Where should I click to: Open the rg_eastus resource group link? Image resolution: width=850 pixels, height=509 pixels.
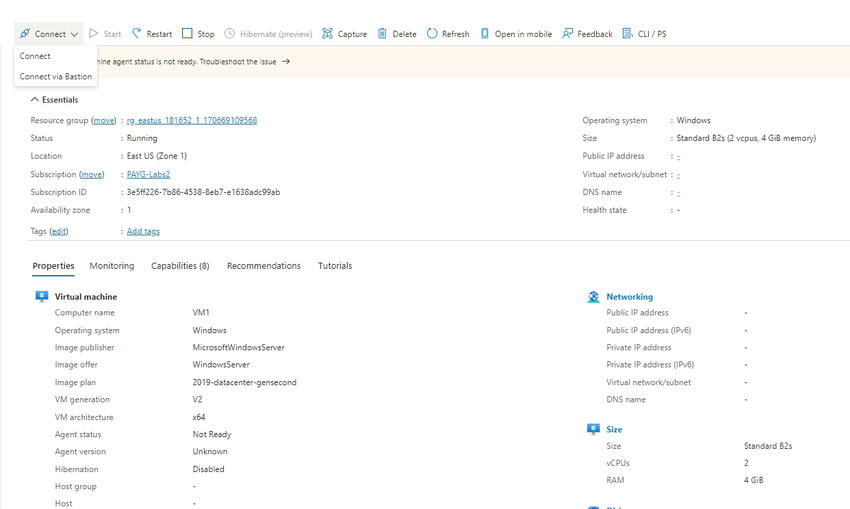coord(192,121)
